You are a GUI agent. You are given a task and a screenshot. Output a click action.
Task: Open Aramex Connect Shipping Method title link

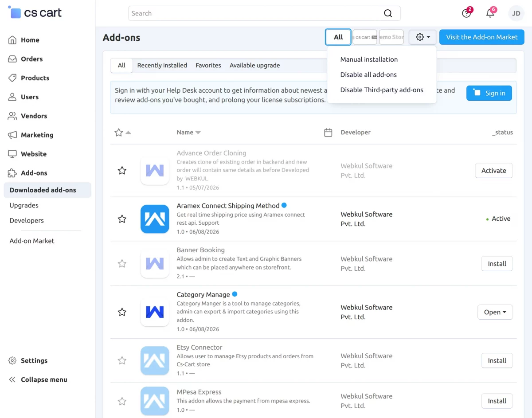228,206
